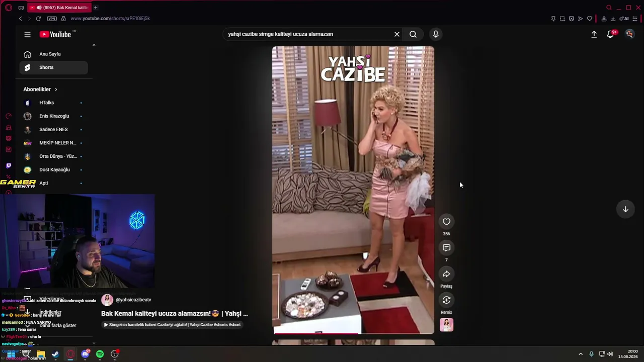Clear the YouTube search box text
Image resolution: width=644 pixels, height=362 pixels.
(397, 34)
